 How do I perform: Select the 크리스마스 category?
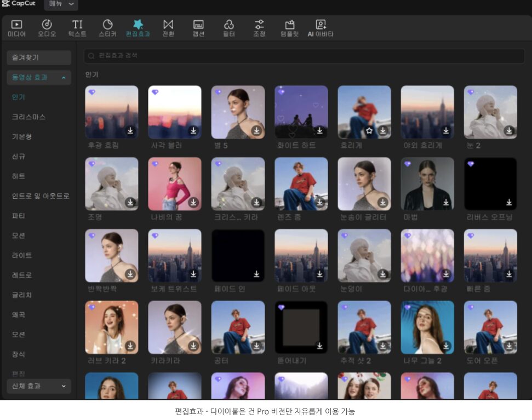pyautogui.click(x=28, y=117)
